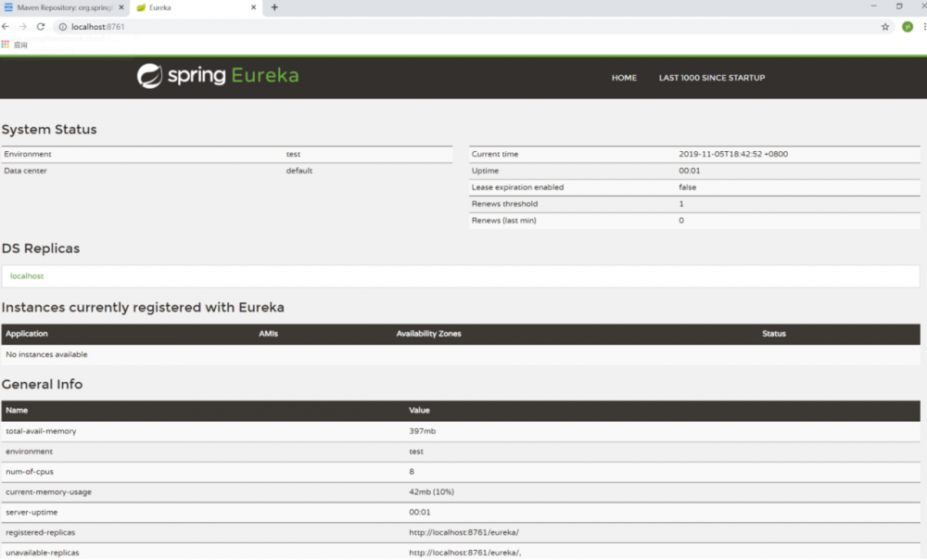Click the registered-replicas URL value
The image size is (927, 560).
click(x=464, y=532)
